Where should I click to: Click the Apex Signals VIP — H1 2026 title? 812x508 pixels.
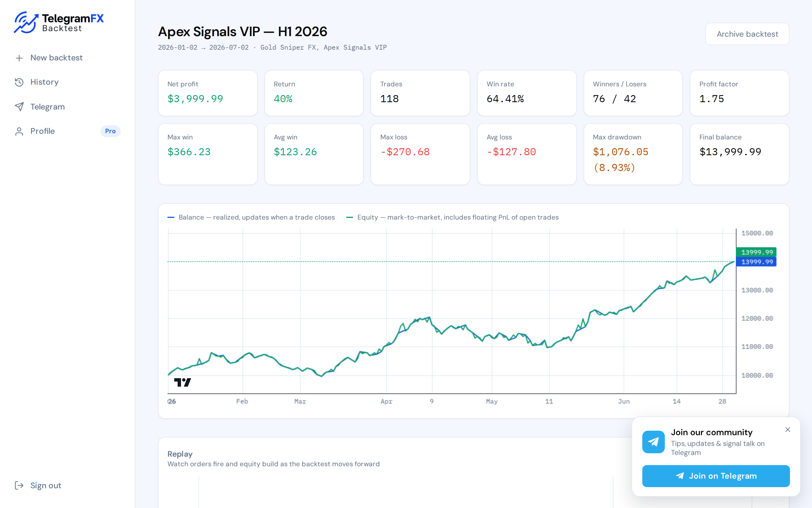point(242,32)
